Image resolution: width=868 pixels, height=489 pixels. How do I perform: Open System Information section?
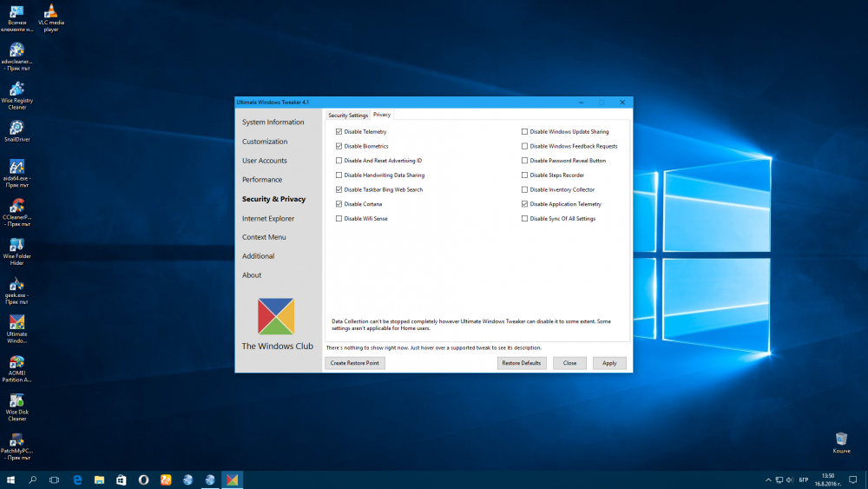click(273, 122)
